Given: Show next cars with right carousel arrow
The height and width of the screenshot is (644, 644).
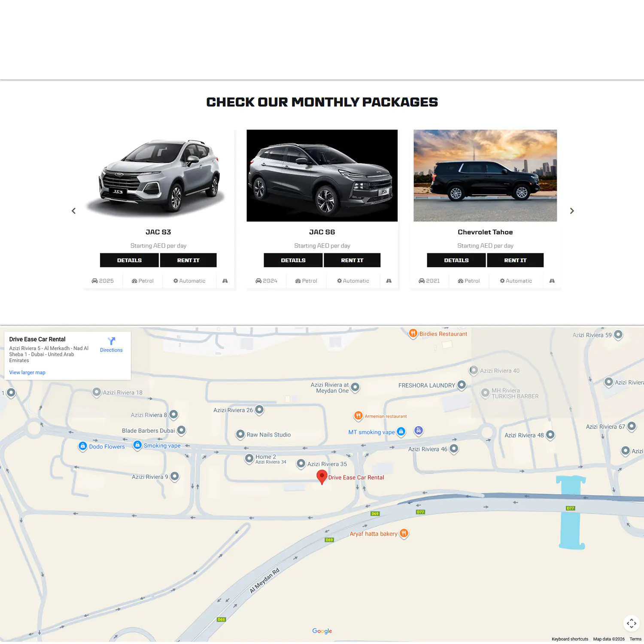Looking at the screenshot, I should point(571,211).
